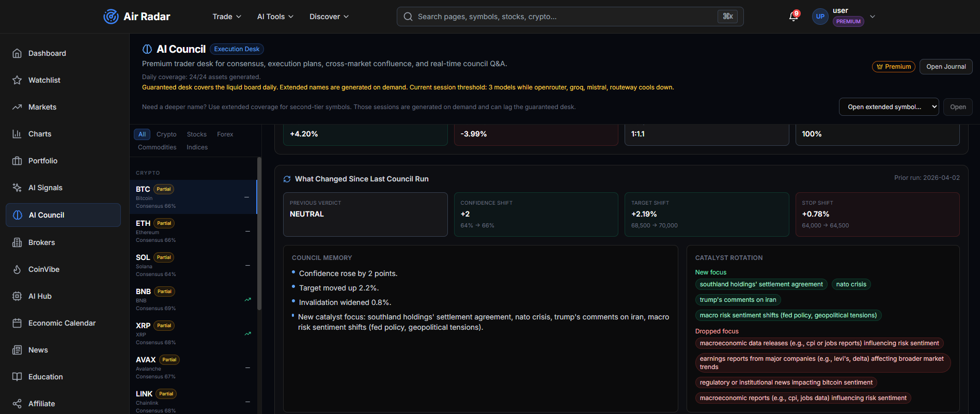Click the Charts bar icon
Screen dimensions: 980x414
pyautogui.click(x=17, y=134)
